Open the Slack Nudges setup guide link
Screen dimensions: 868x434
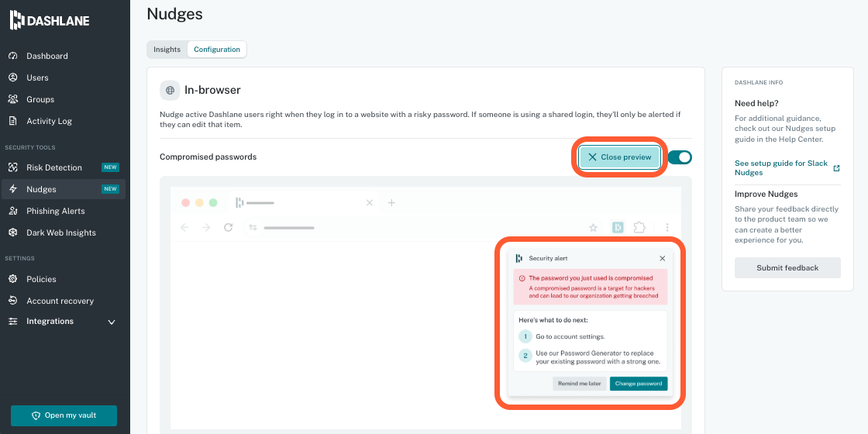[x=781, y=168]
